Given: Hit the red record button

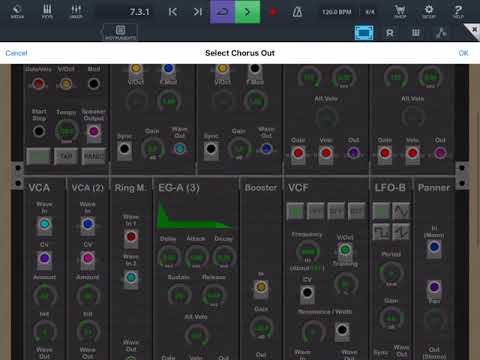Looking at the screenshot, I should click(273, 12).
